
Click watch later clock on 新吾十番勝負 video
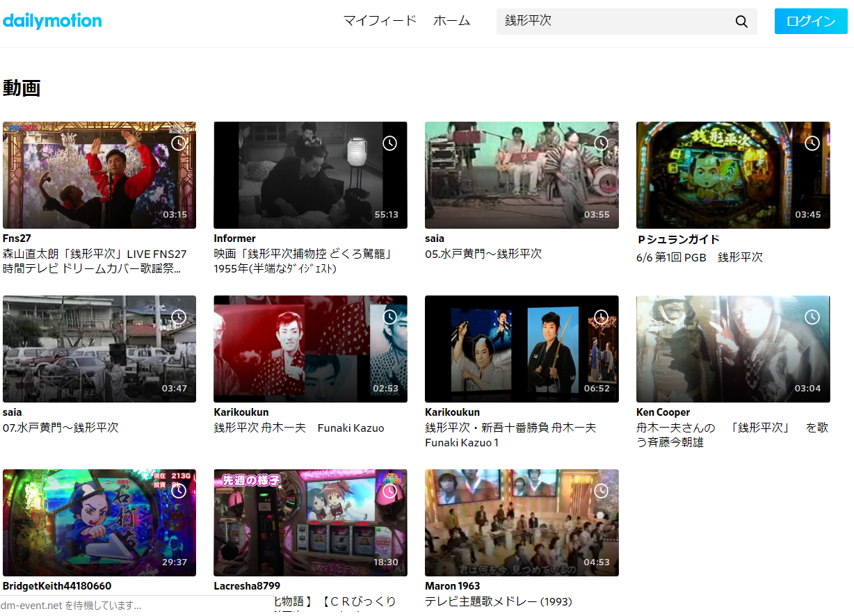coord(601,316)
